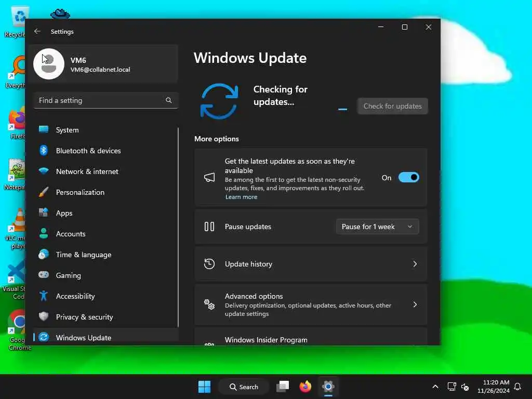Screen dimensions: 532x399
Task: Click the taskbar Search box
Action: (x=244, y=387)
